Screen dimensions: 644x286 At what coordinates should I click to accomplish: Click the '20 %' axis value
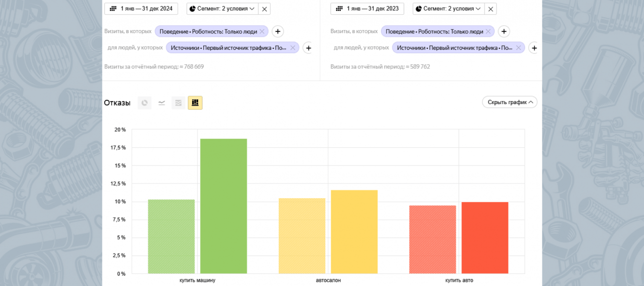pos(120,130)
